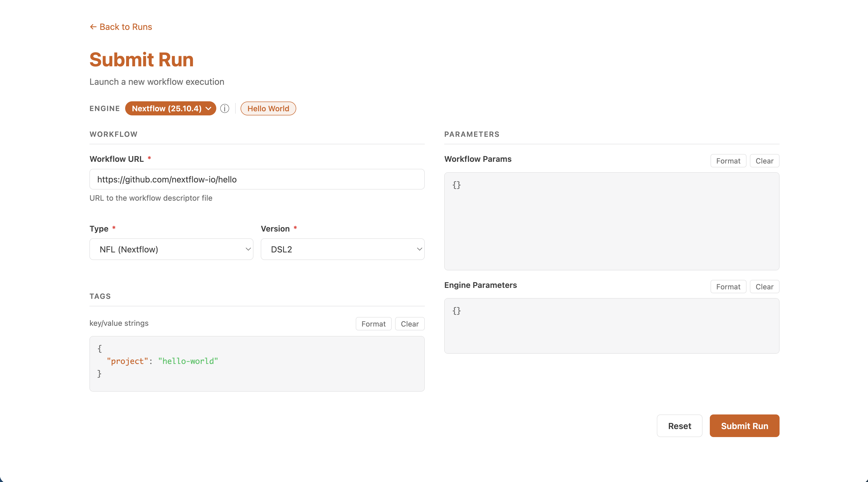Open the Type dropdown

171,249
